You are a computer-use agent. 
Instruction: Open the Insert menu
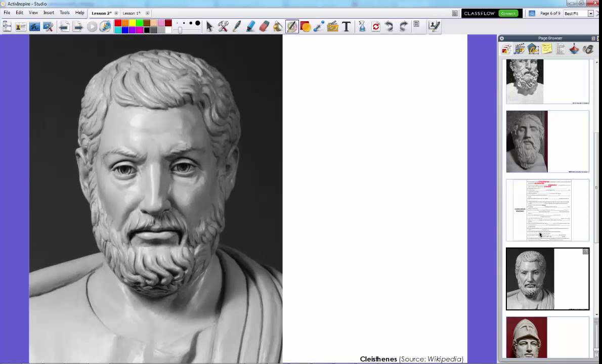pos(49,13)
